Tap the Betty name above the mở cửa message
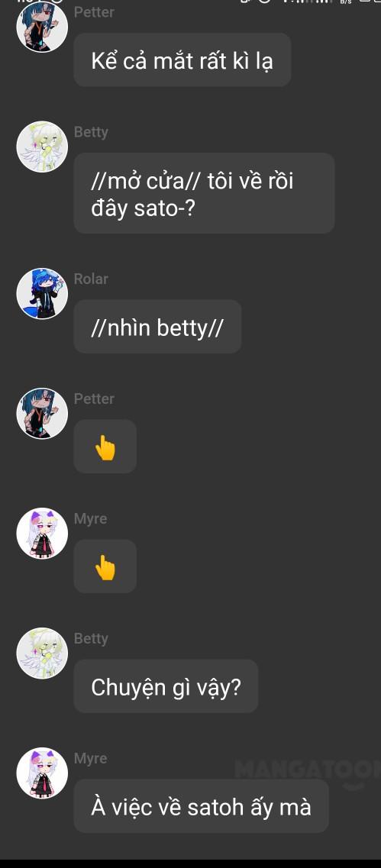The image size is (381, 868). [x=91, y=132]
